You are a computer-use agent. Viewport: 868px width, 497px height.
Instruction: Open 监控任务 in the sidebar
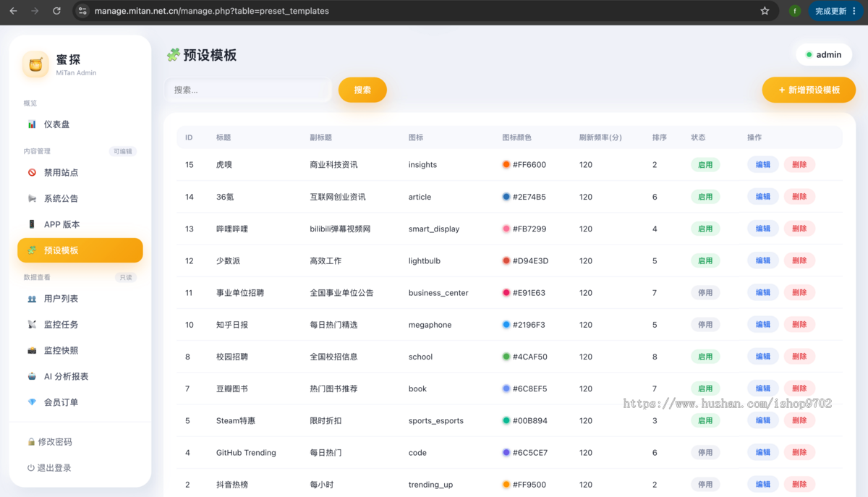tap(80, 325)
